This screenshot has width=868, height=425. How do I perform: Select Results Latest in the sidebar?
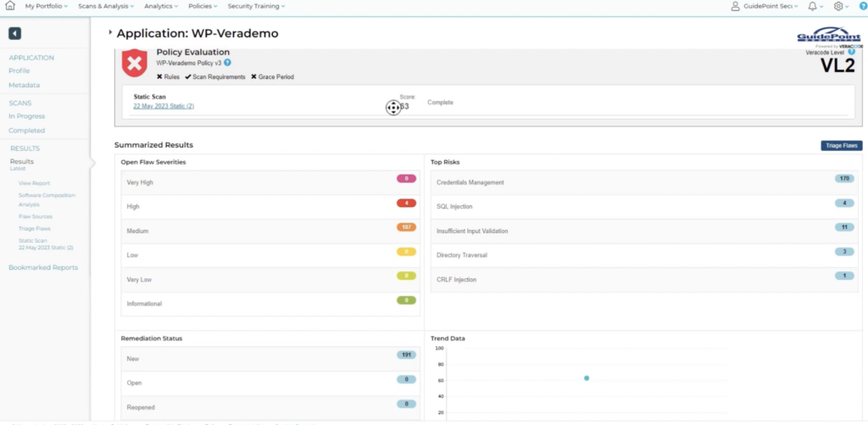click(x=21, y=164)
